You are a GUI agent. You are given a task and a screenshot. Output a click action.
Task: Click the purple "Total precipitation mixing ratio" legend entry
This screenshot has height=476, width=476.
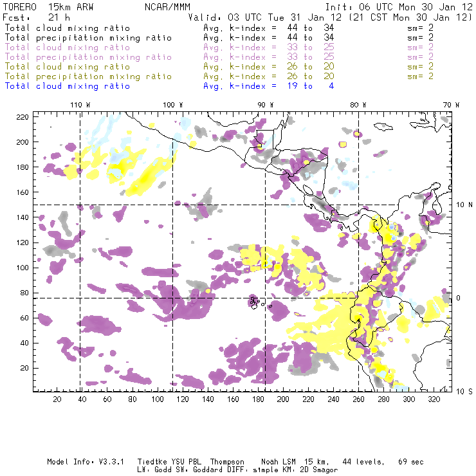coord(88,57)
